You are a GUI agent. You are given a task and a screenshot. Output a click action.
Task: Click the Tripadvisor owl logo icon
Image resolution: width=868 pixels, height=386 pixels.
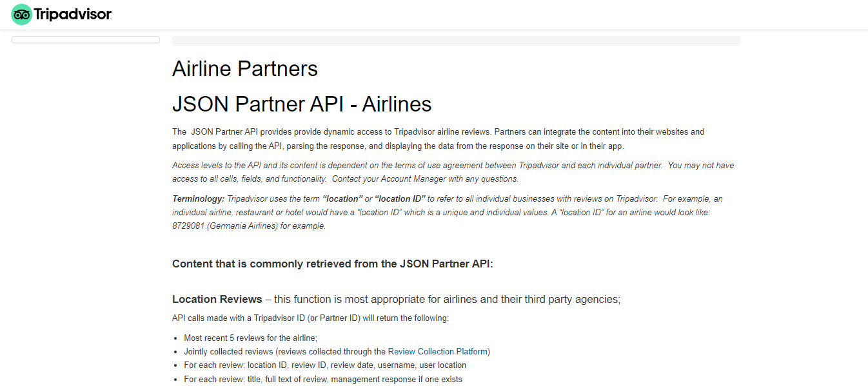click(x=21, y=14)
